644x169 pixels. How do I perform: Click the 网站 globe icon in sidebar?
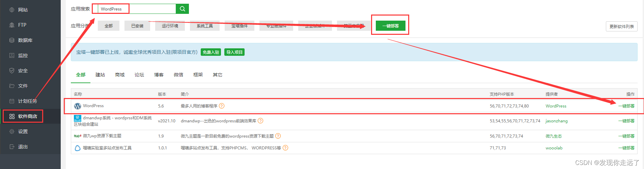pos(12,10)
